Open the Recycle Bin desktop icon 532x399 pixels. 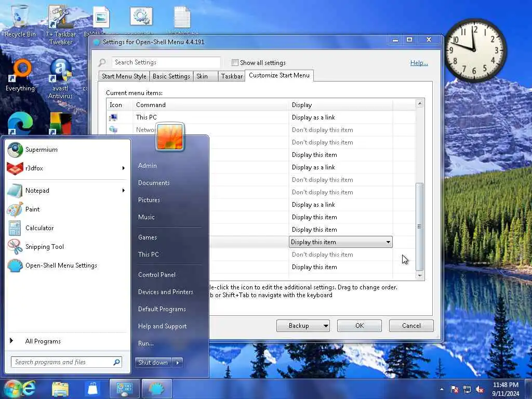(x=20, y=20)
